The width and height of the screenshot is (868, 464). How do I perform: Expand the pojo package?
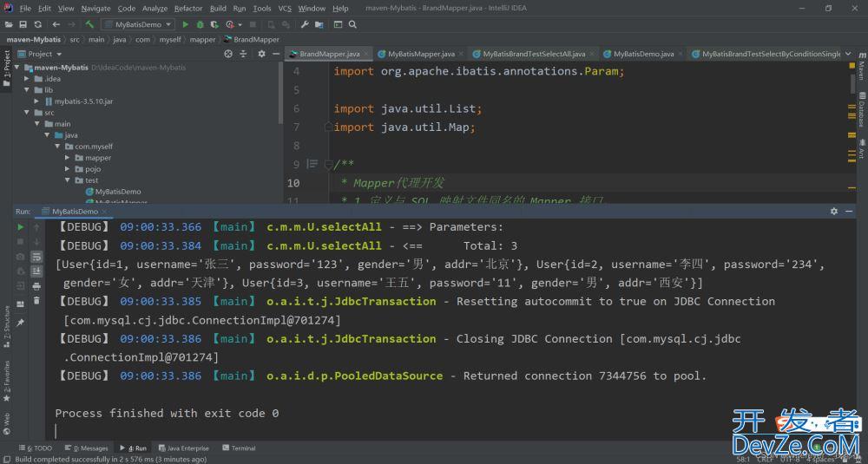68,169
